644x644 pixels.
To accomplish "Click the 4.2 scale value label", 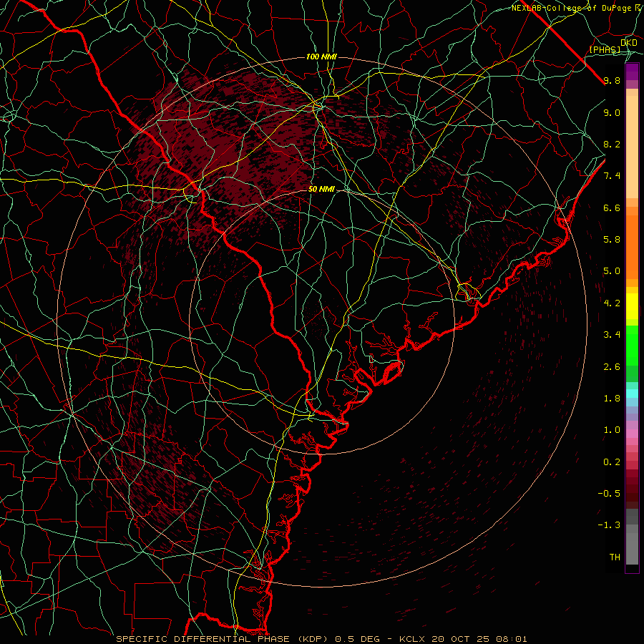I will (x=612, y=303).
